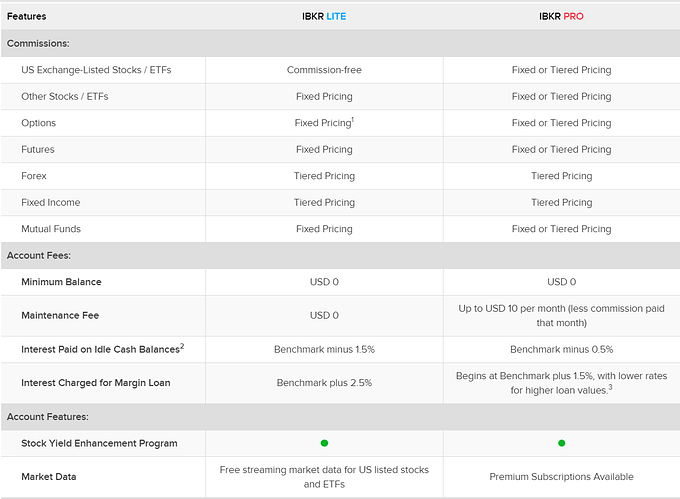Select Fixed Pricing for Futures under IBKR LITE
This screenshot has height=499, width=680.
point(324,149)
